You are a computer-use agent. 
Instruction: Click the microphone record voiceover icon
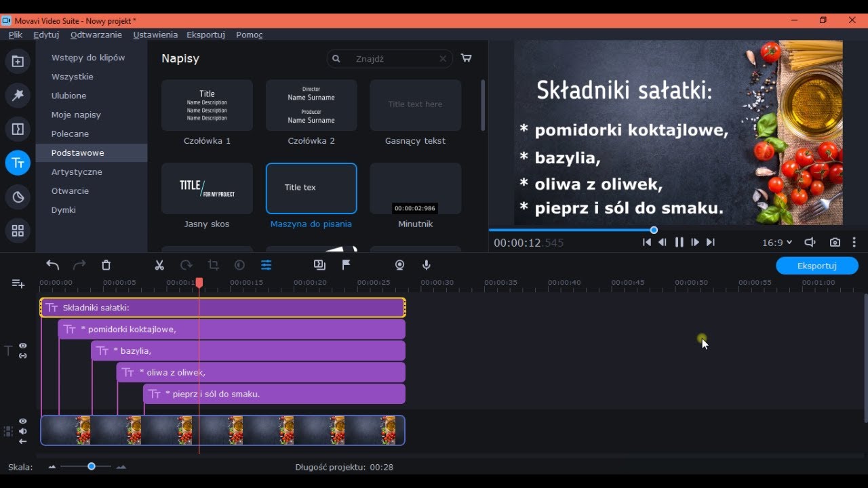pos(427,265)
